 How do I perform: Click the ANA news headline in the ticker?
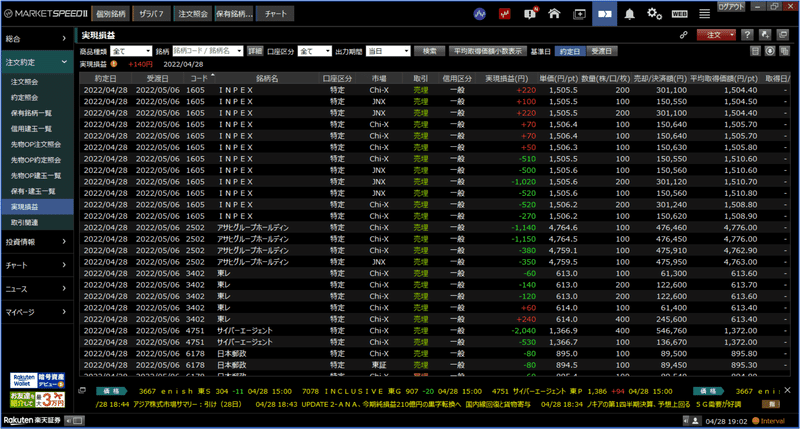(x=393, y=404)
